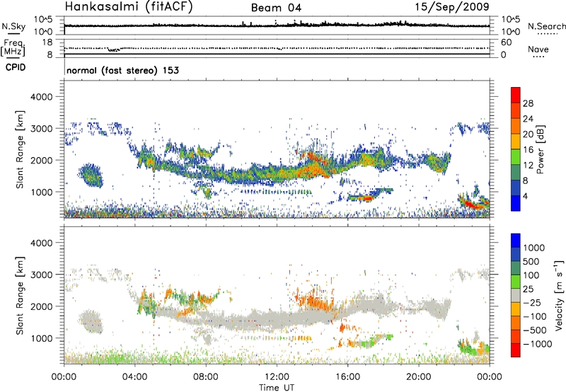Click the 4 label on the power colorbar
Image resolution: width=566 pixels, height=392 pixels.
click(x=525, y=197)
